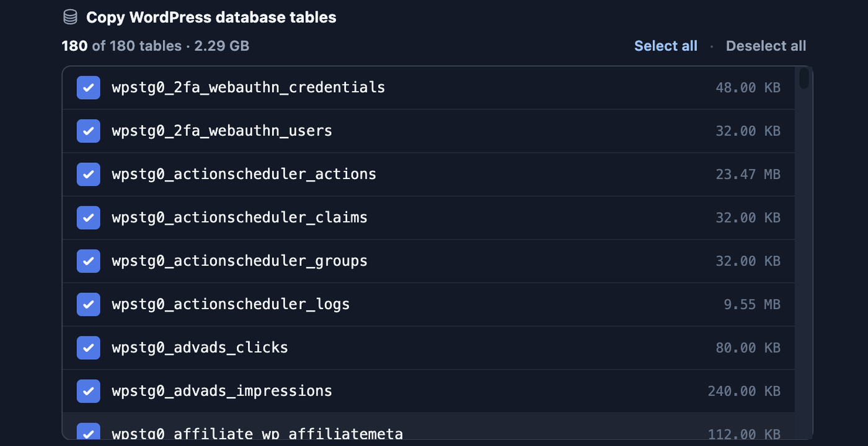Click the wpstg0_actionscheduler_groups table name
The height and width of the screenshot is (446, 868).
pos(239,261)
